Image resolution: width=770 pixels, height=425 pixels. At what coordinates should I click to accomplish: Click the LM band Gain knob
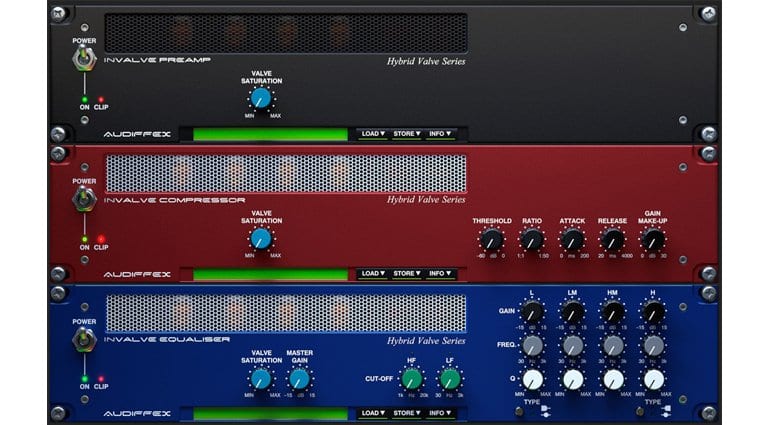[572, 312]
